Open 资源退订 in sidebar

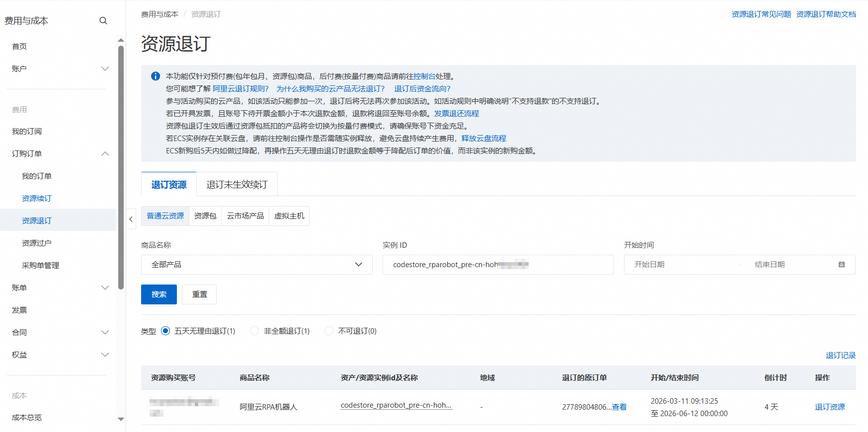(x=37, y=220)
